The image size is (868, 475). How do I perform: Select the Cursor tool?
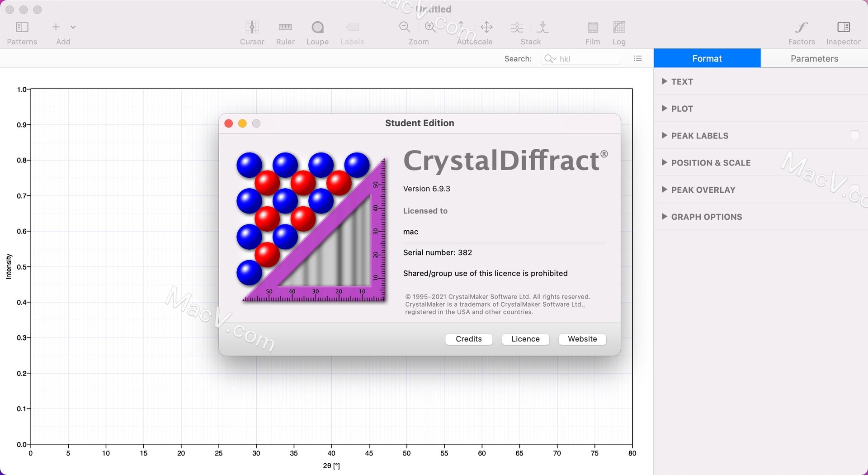pyautogui.click(x=252, y=27)
